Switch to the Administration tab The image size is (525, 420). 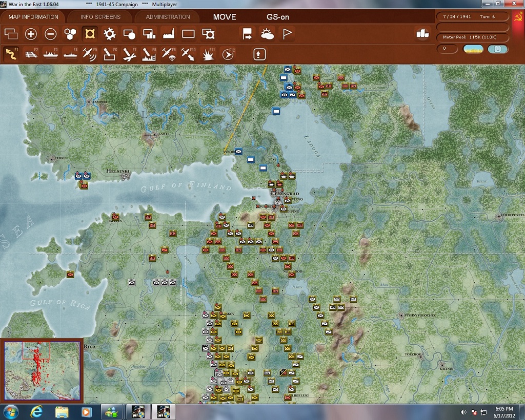[x=168, y=17]
